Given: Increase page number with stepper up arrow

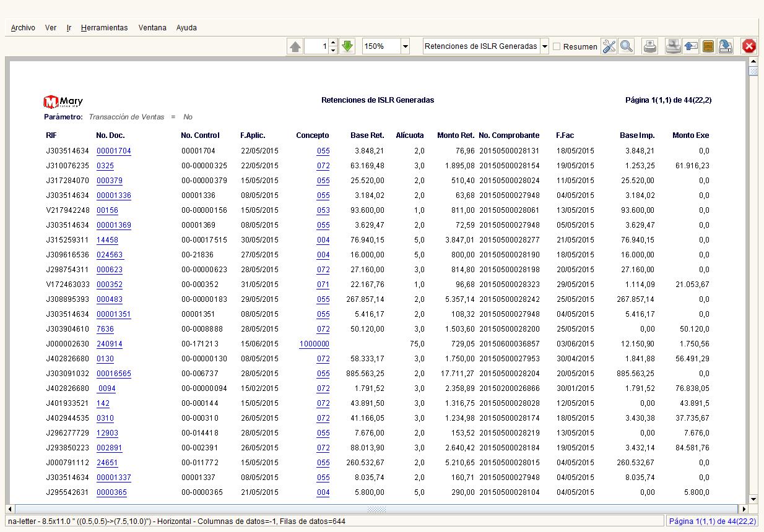Looking at the screenshot, I should (x=333, y=43).
